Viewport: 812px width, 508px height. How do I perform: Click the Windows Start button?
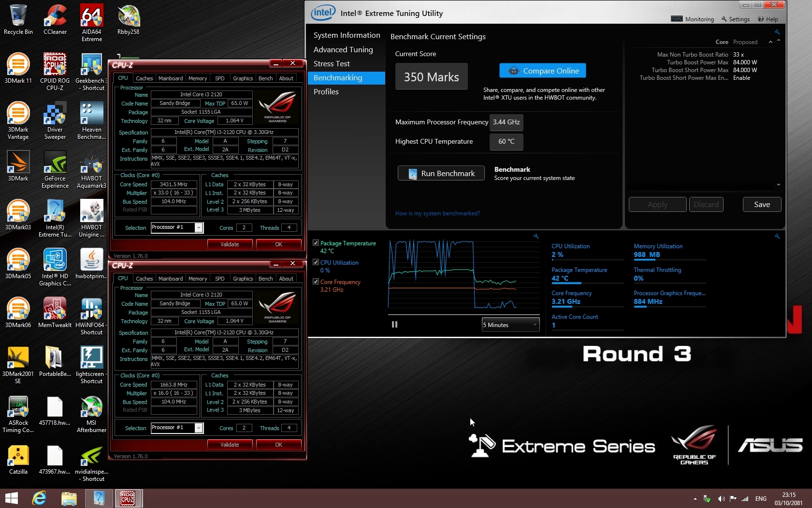[11, 498]
